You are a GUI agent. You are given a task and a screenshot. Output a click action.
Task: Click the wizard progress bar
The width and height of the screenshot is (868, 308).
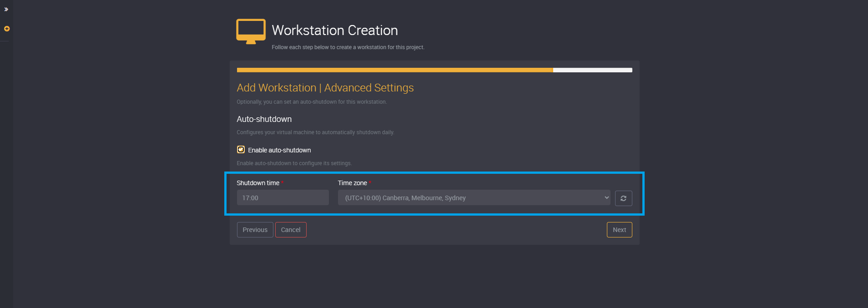point(434,70)
